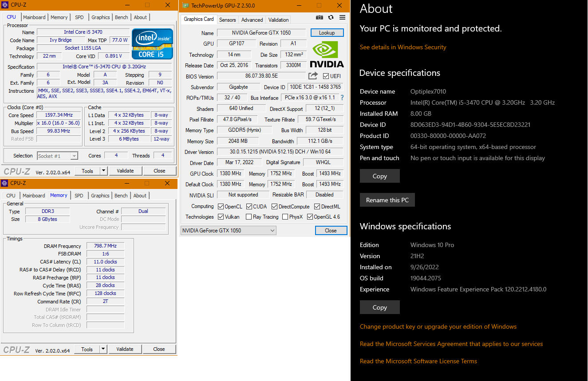Switch to CPU tab in CPU-Z Memory window

click(x=11, y=196)
